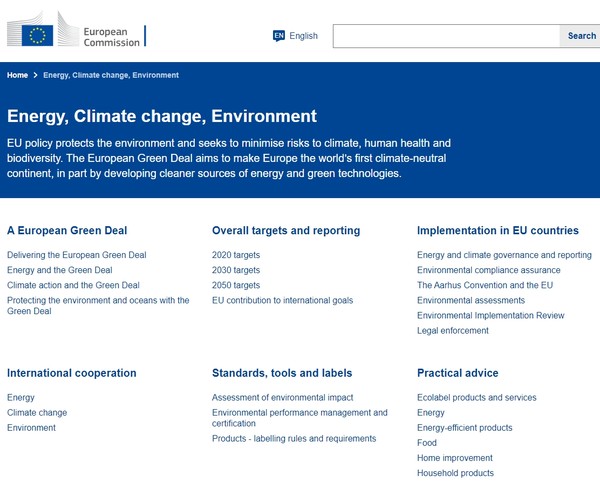Screen dimensions: 600x482
Task: Click the European Commission logo
Action: coord(75,35)
